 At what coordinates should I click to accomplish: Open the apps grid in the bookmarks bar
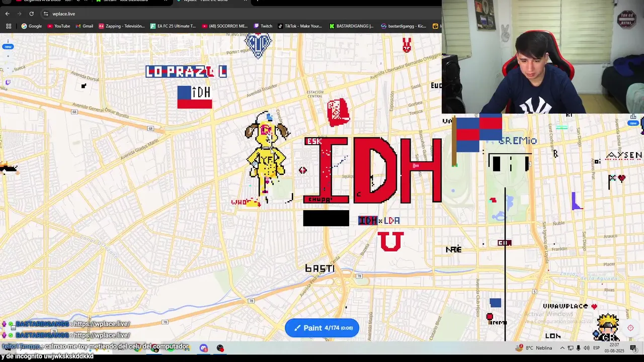9,26
